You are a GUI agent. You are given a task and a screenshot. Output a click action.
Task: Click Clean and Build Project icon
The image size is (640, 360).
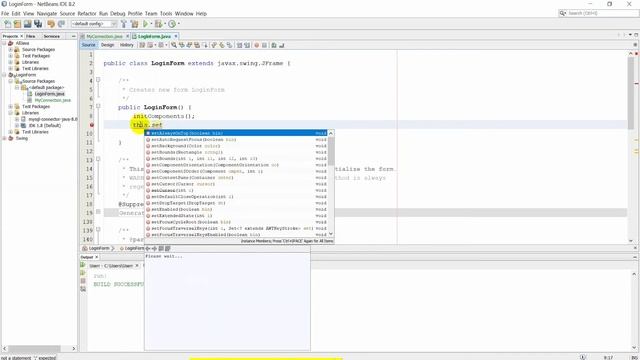point(134,24)
